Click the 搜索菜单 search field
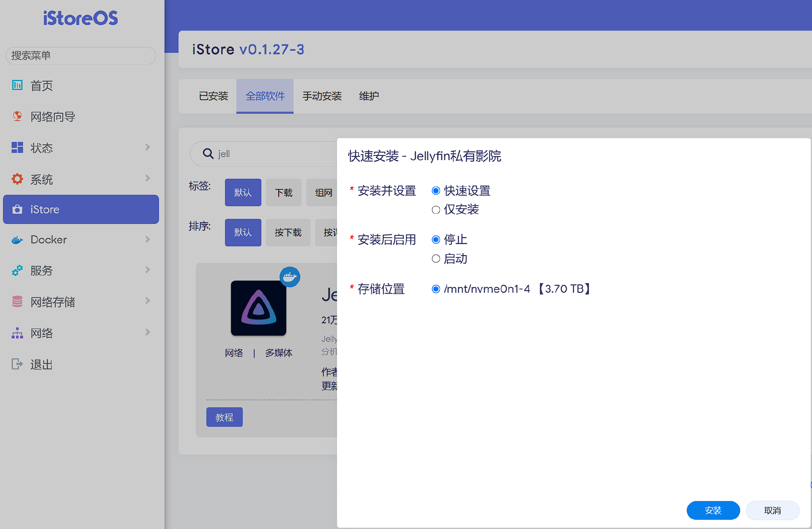Image resolution: width=812 pixels, height=529 pixels. (80, 55)
